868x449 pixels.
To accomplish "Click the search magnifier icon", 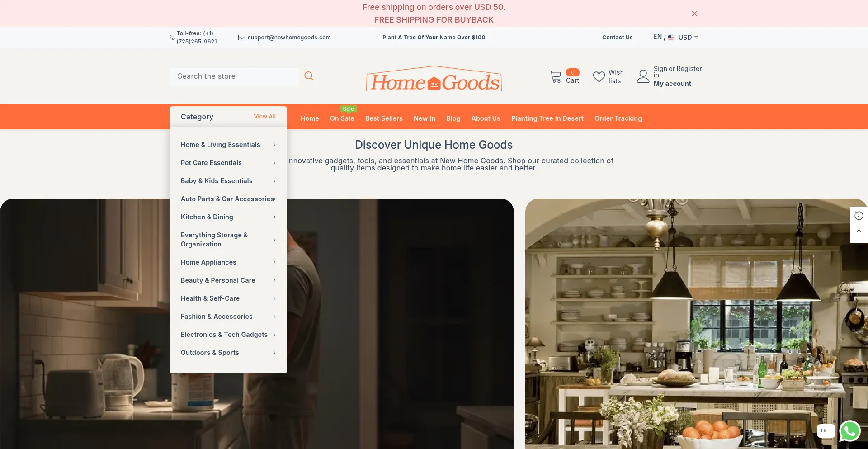I will pos(309,76).
